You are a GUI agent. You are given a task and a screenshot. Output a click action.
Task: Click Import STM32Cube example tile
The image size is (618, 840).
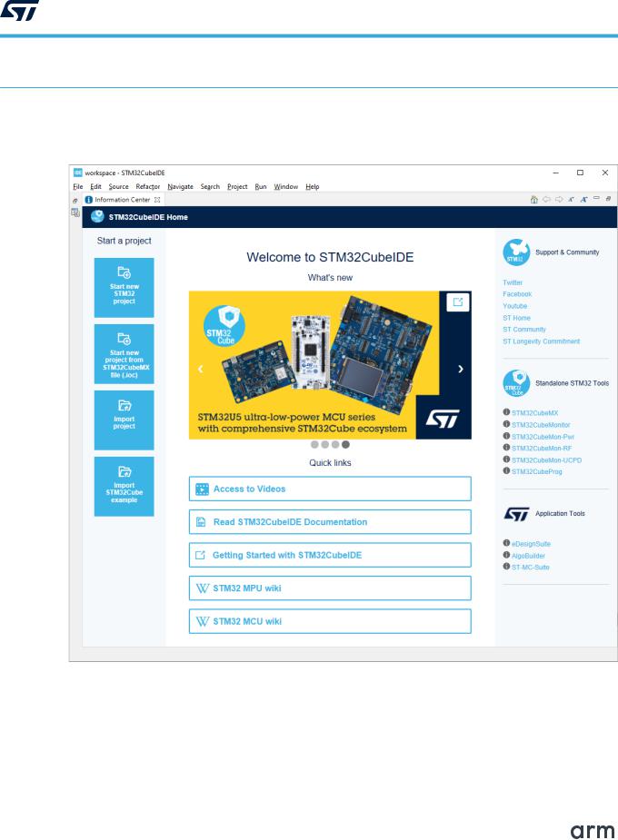coord(124,487)
